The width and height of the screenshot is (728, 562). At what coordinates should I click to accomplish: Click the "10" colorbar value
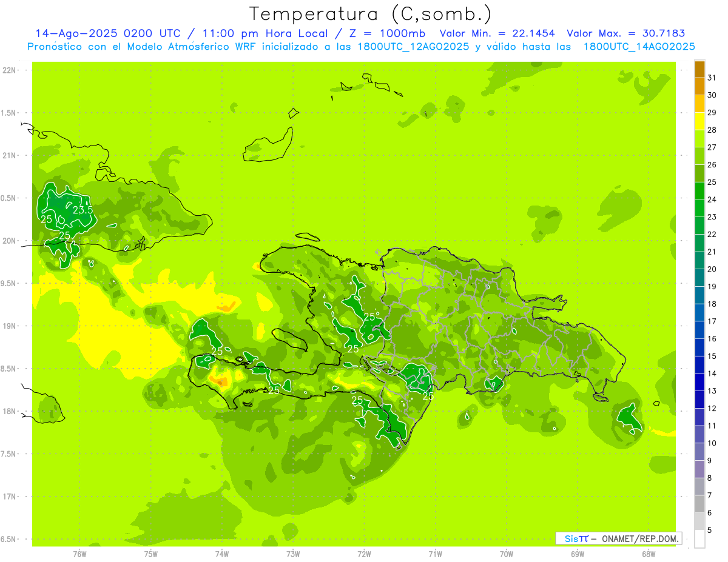712,443
